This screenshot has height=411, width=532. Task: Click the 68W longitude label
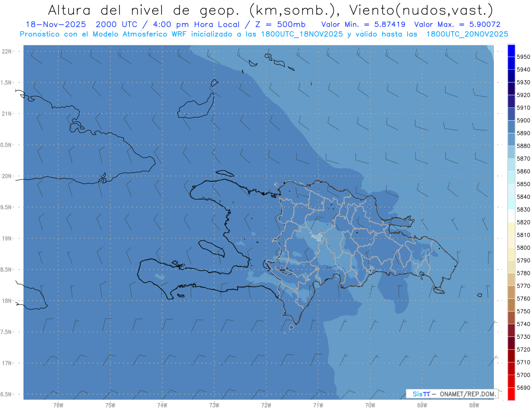pos(474,405)
